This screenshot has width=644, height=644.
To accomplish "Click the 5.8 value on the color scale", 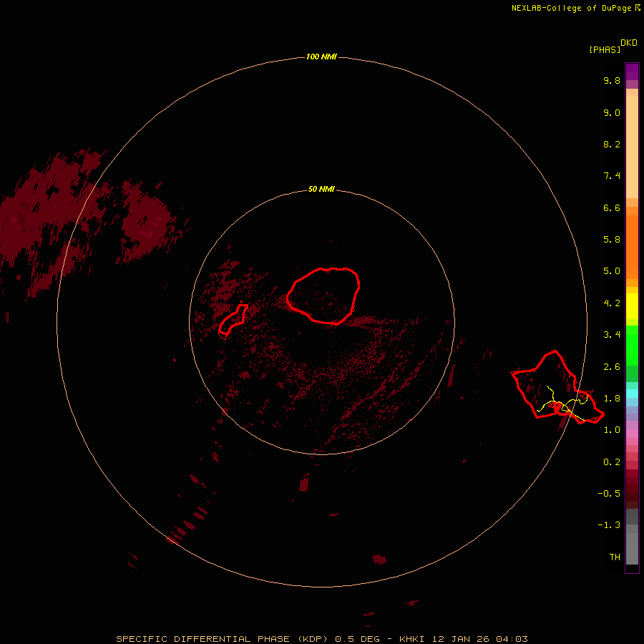I will tap(612, 240).
